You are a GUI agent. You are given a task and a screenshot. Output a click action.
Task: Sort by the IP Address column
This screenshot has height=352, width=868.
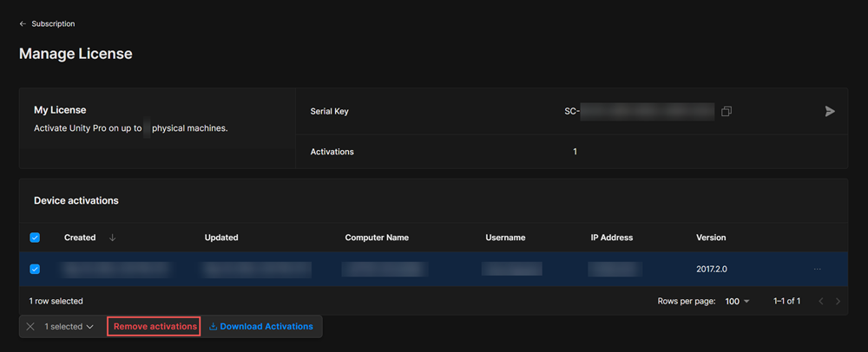pyautogui.click(x=612, y=238)
